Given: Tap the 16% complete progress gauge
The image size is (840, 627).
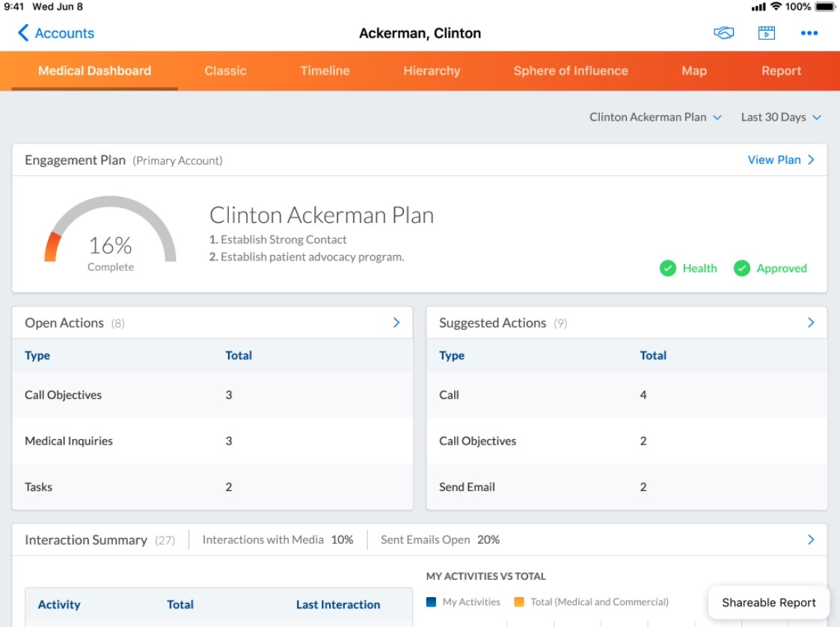Looking at the screenshot, I should tap(111, 233).
